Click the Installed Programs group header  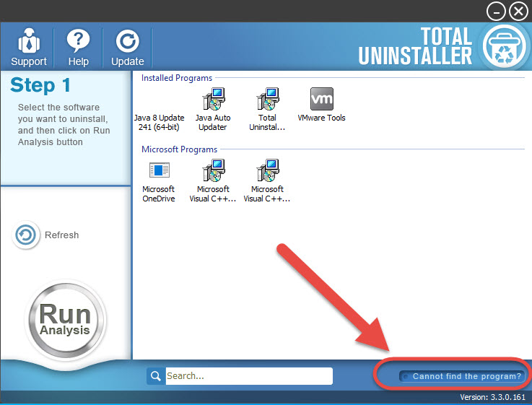coord(177,78)
